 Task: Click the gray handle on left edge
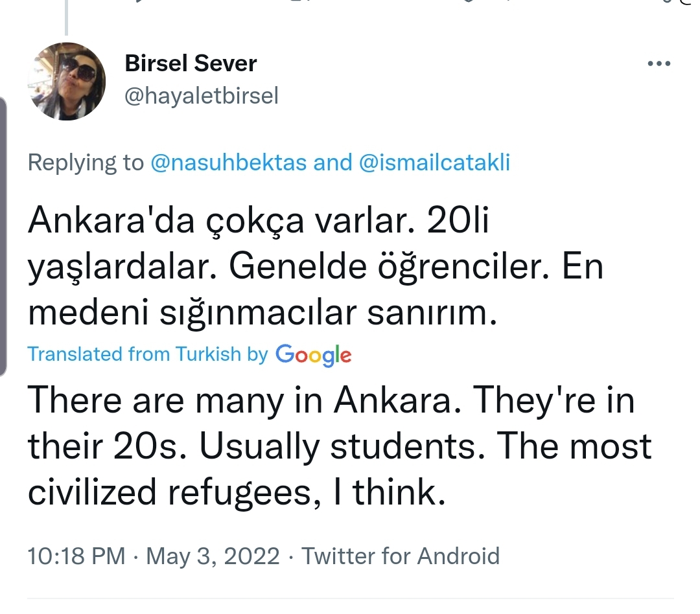point(3,236)
